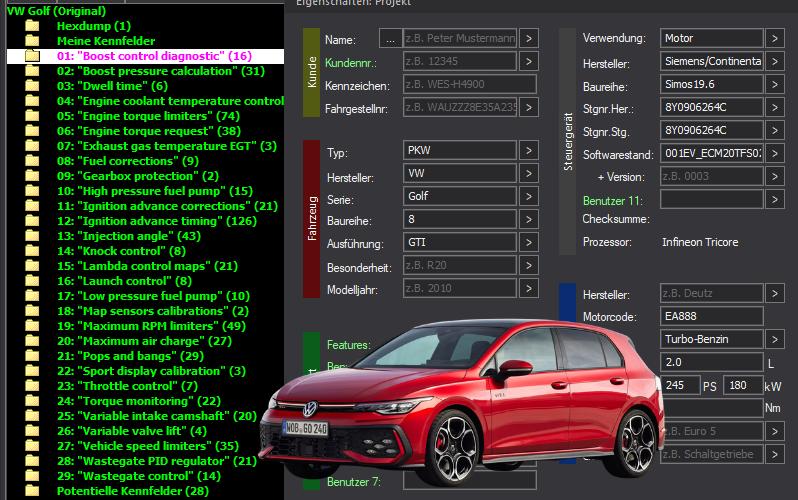This screenshot has width=798, height=500.
Task: Click the Benutzer 11 input field
Action: pos(711,199)
